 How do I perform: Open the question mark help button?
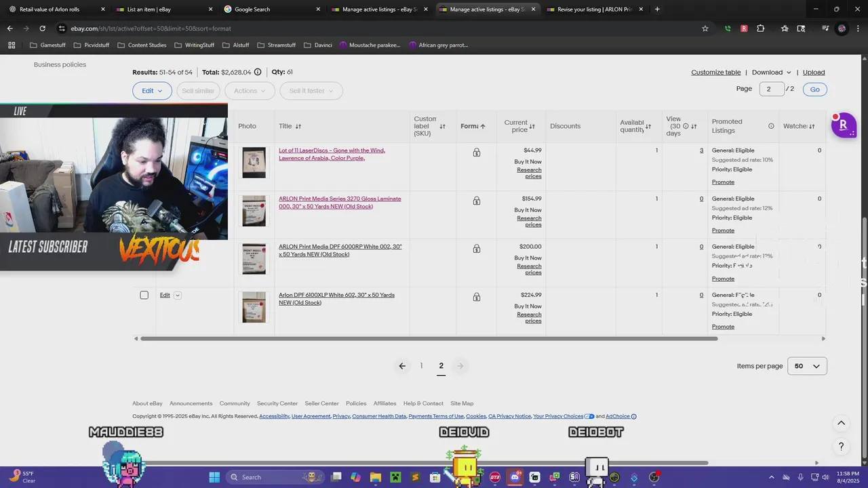point(841,446)
